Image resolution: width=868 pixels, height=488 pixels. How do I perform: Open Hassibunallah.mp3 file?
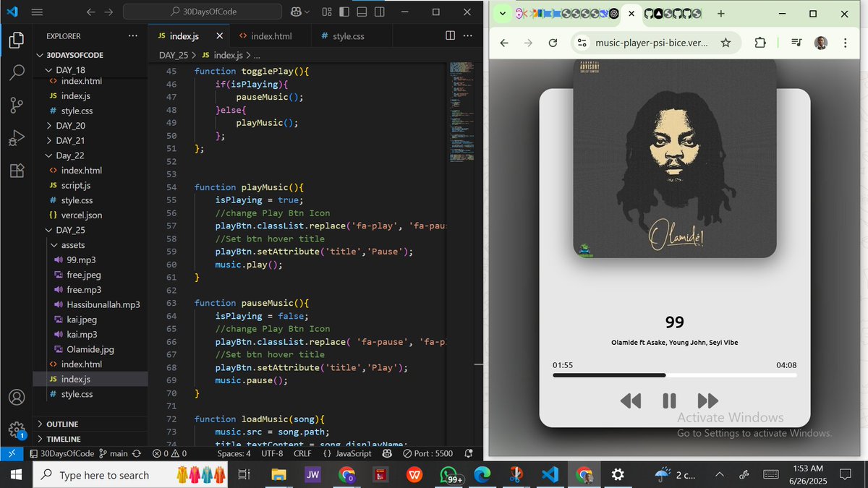[x=90, y=304]
